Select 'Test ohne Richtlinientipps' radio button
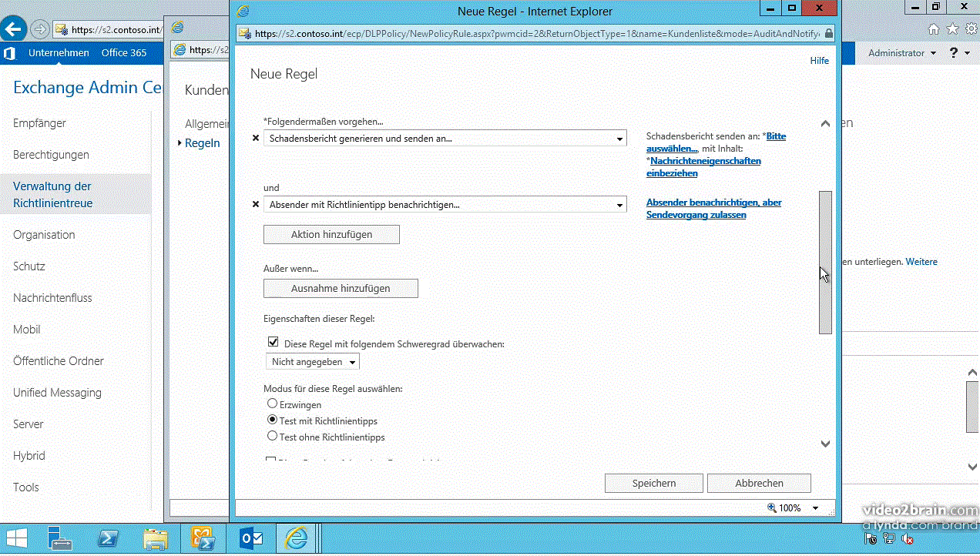This screenshot has height=556, width=980. point(272,436)
